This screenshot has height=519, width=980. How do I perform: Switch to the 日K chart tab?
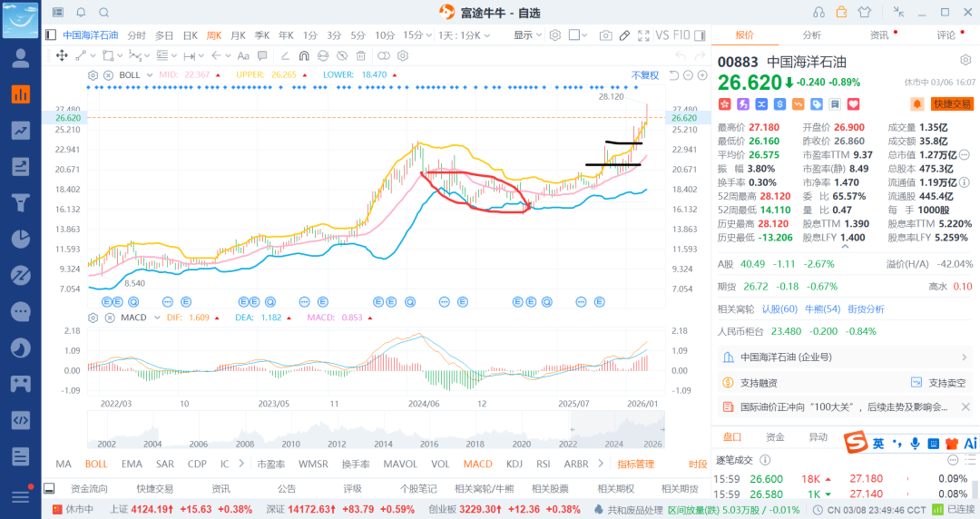(x=190, y=35)
